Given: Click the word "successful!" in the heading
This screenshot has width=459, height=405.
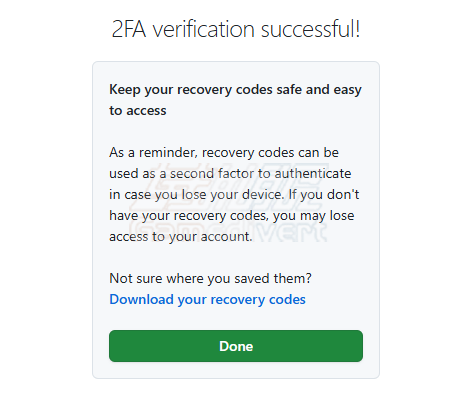Looking at the screenshot, I should 310,29.
